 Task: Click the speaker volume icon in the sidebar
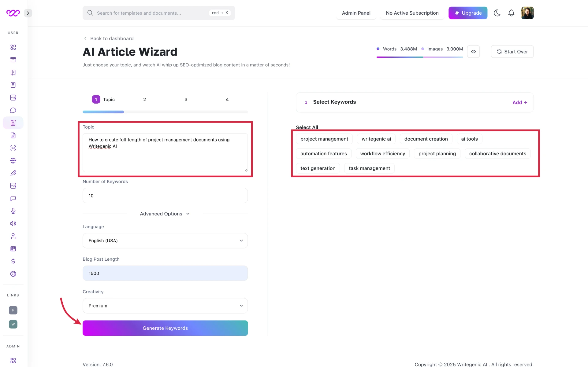[x=13, y=224]
